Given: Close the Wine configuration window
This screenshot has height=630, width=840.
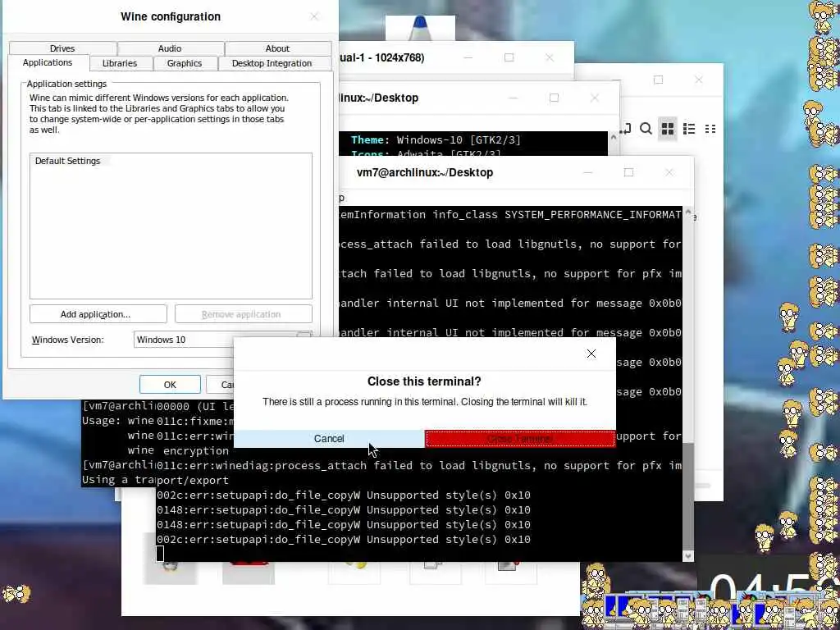Looking at the screenshot, I should tap(314, 16).
